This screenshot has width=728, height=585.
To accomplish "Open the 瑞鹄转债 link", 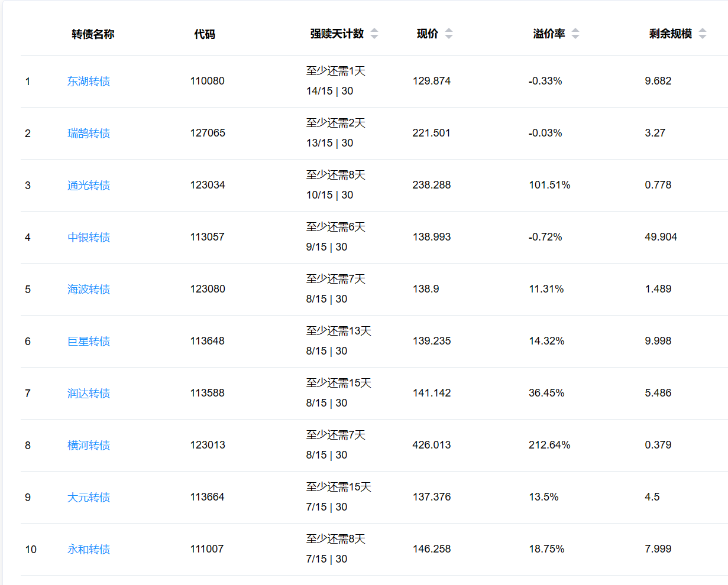I will click(x=89, y=134).
